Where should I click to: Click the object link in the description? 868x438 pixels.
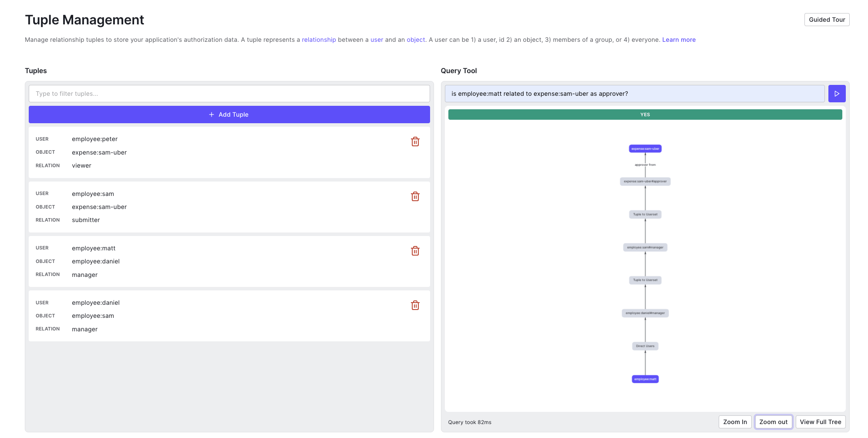(416, 40)
